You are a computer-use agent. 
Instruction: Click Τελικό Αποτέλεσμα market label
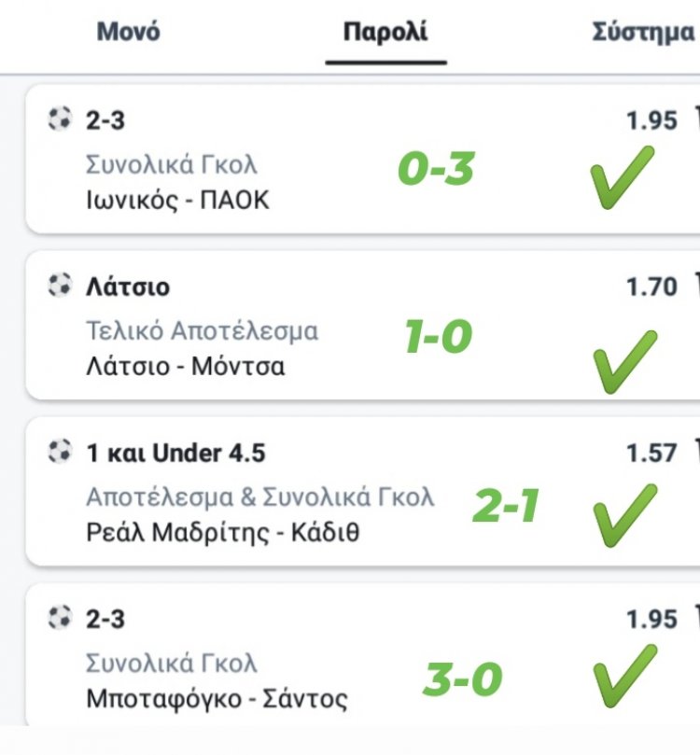202,331
